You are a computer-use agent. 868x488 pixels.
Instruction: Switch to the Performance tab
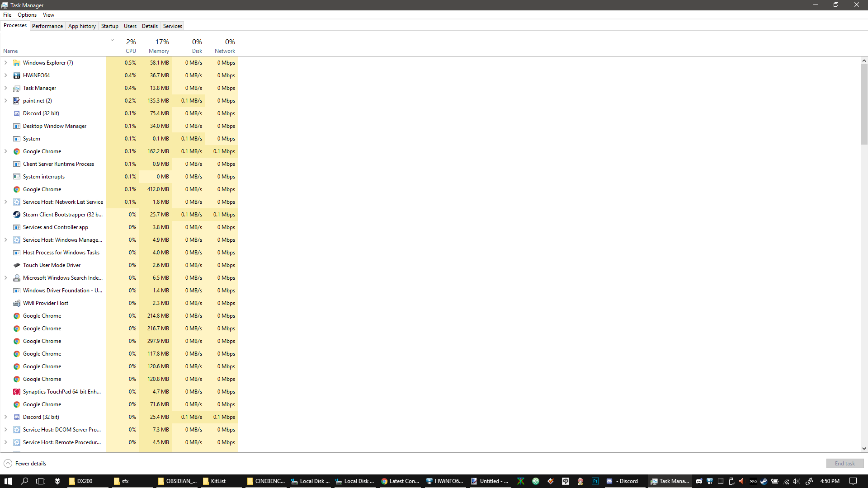pos(47,26)
